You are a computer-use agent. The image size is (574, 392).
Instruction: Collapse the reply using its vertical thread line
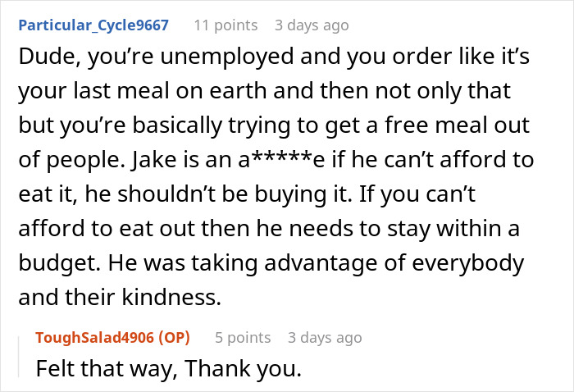click(19, 357)
